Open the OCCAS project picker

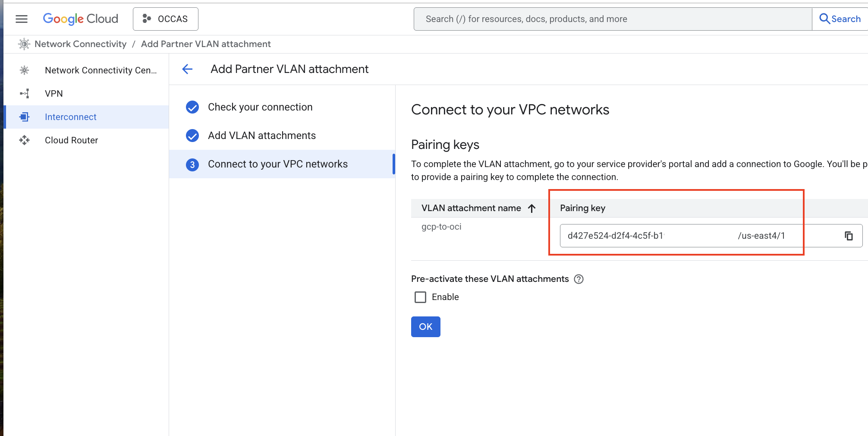click(166, 19)
